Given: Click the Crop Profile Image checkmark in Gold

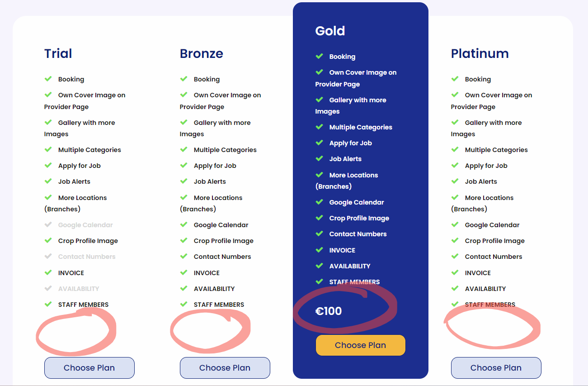Looking at the screenshot, I should click(319, 218).
